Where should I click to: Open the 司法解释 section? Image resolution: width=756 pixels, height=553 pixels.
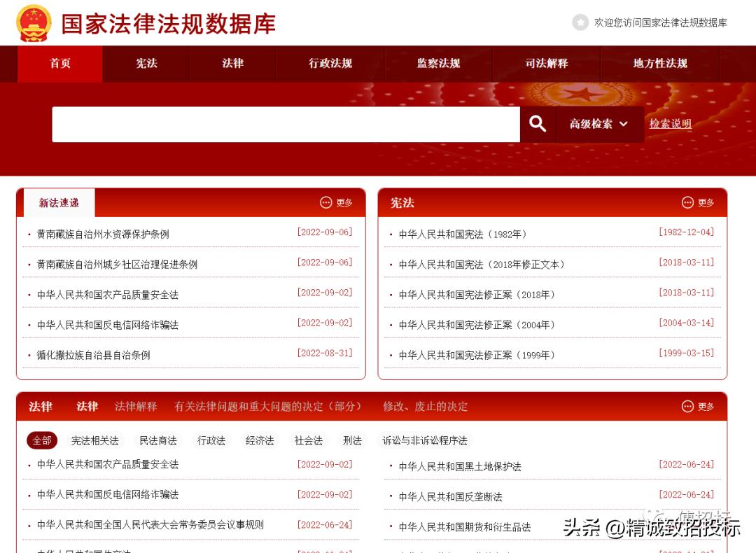pyautogui.click(x=546, y=63)
